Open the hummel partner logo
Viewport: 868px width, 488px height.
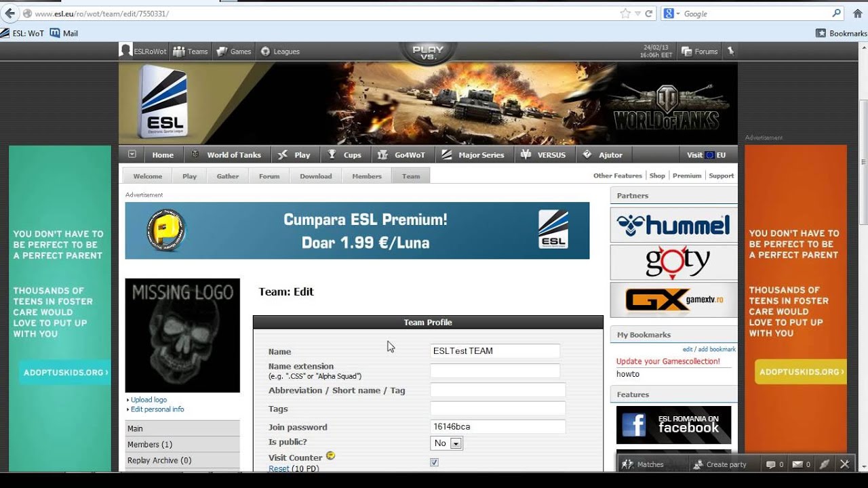673,225
